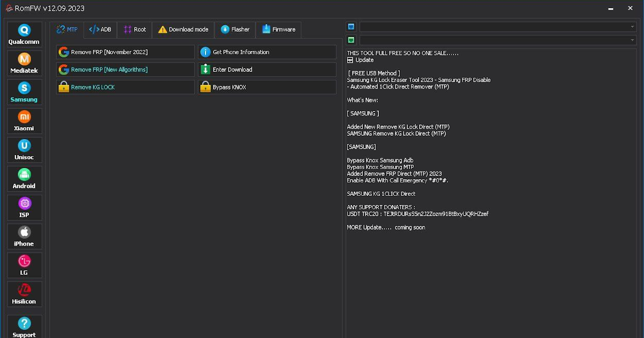
Task: Run Remove FRP [November 2022]
Action: [x=126, y=52]
